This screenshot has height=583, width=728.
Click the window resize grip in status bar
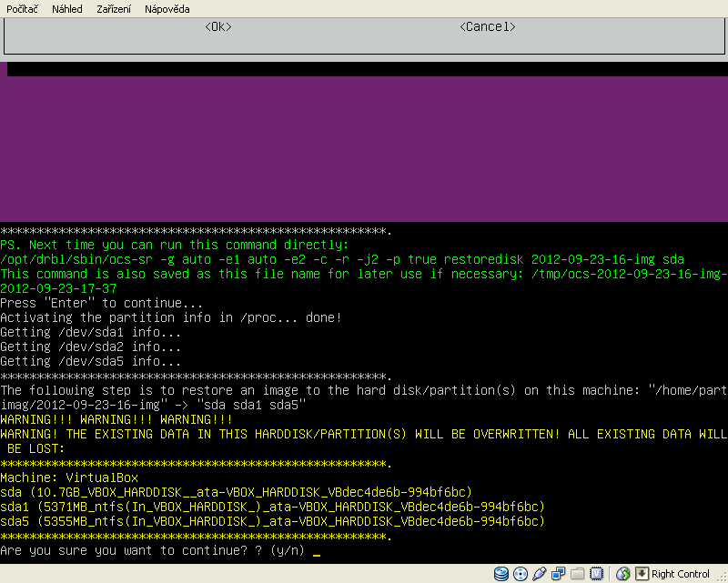coord(722,577)
